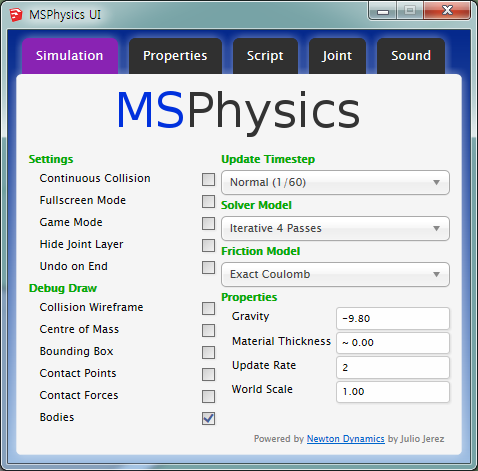Screen dimensions: 478x471
Task: Uncheck the Bodies checkbox
Action: click(x=208, y=419)
